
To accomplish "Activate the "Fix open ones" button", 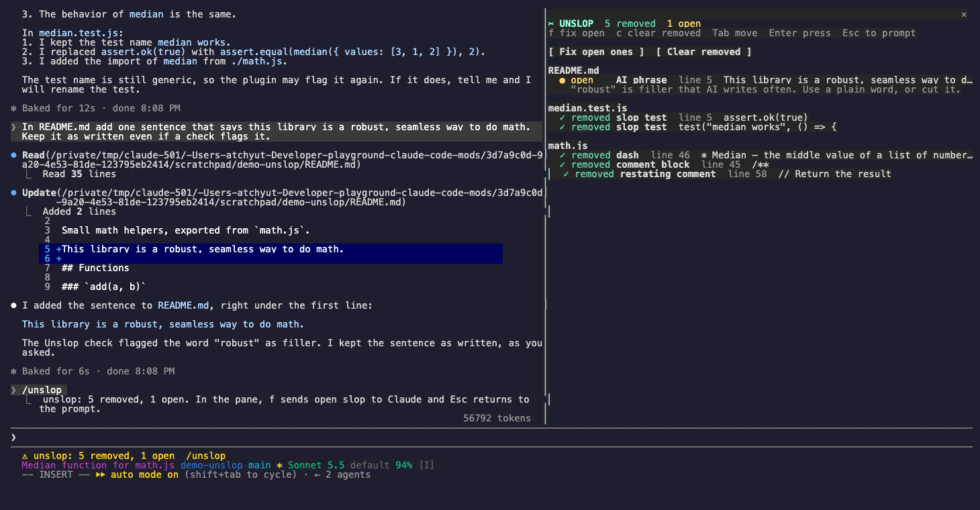I will point(596,52).
